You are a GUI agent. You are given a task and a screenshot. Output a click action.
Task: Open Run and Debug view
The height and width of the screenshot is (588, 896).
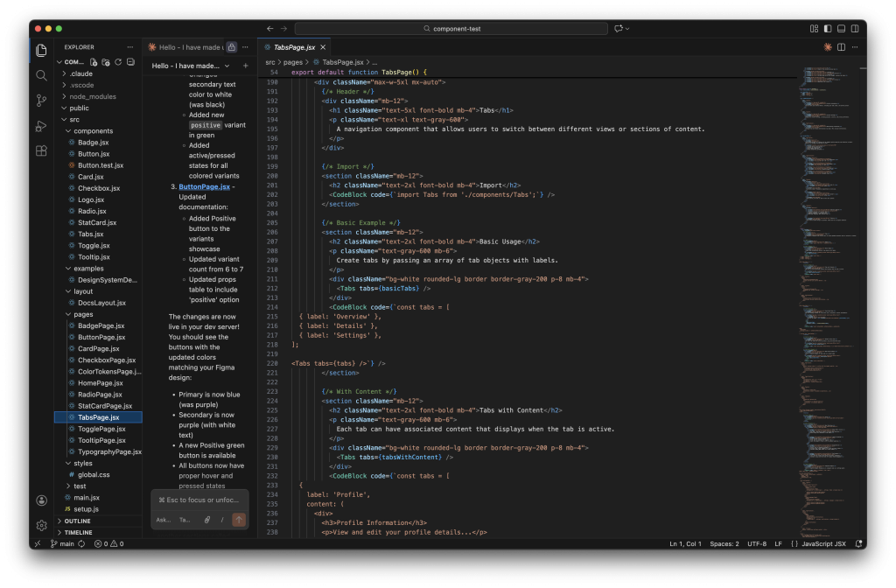(41, 126)
